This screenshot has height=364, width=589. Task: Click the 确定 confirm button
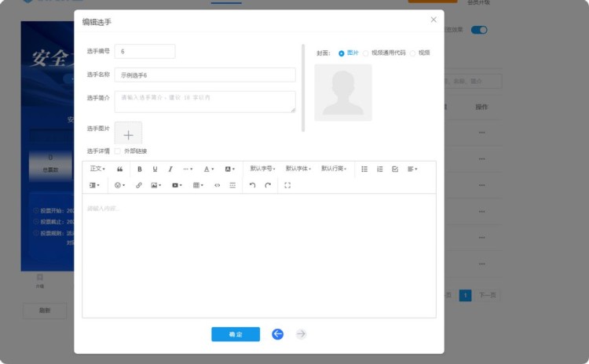pyautogui.click(x=236, y=334)
